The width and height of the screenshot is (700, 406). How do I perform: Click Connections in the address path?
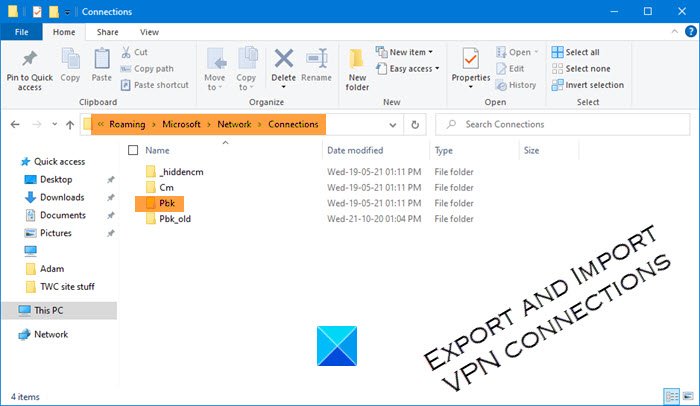pyautogui.click(x=293, y=124)
